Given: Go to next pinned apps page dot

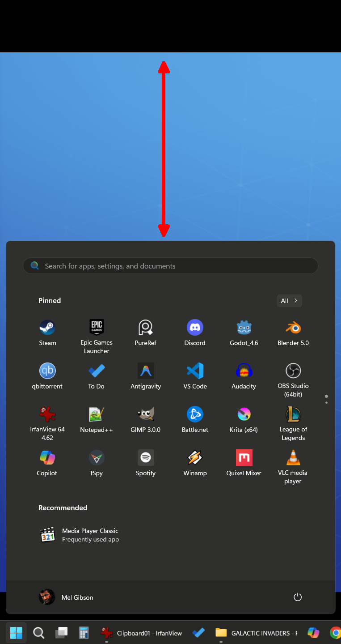Looking at the screenshot, I should pyautogui.click(x=327, y=403).
